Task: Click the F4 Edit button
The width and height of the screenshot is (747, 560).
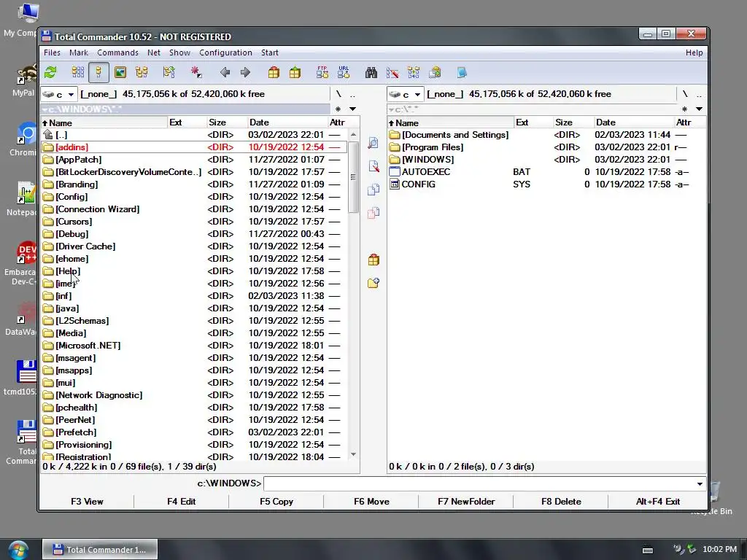Action: [x=181, y=502]
